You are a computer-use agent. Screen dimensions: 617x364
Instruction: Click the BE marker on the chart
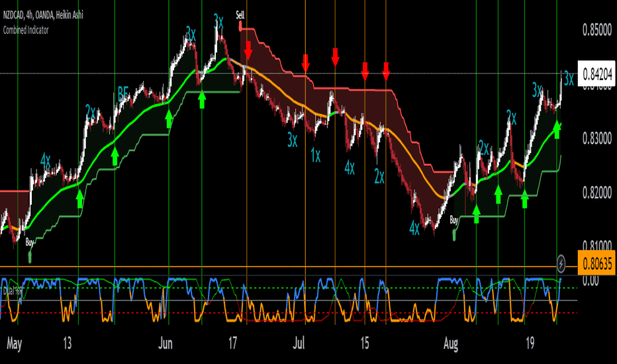pyautogui.click(x=123, y=94)
